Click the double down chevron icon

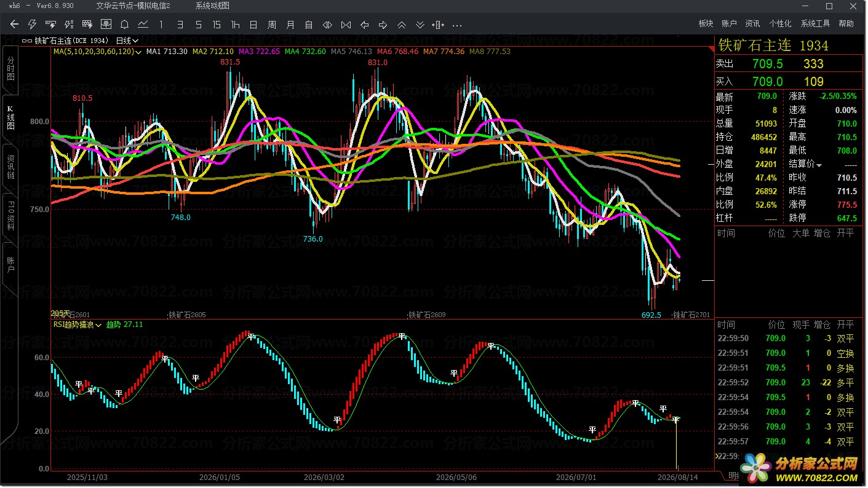[x=420, y=25]
